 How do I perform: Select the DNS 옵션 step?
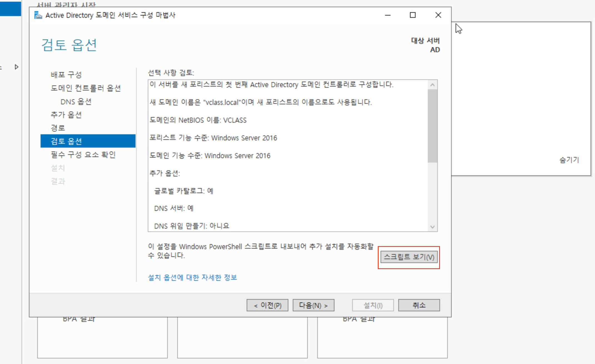[x=76, y=102]
